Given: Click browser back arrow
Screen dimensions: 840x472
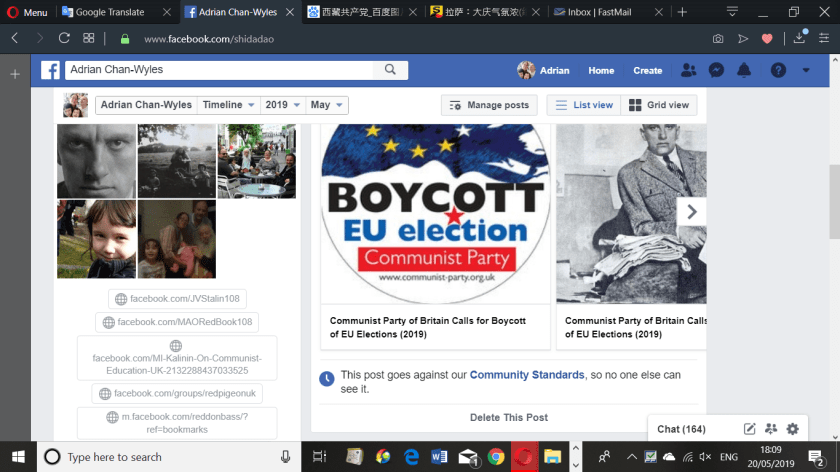Looking at the screenshot, I should point(15,38).
